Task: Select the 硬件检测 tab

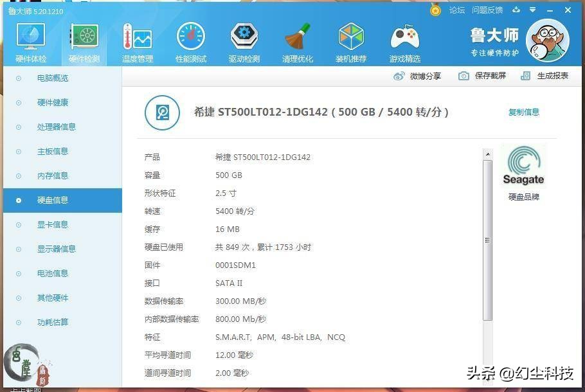Action: click(83, 37)
